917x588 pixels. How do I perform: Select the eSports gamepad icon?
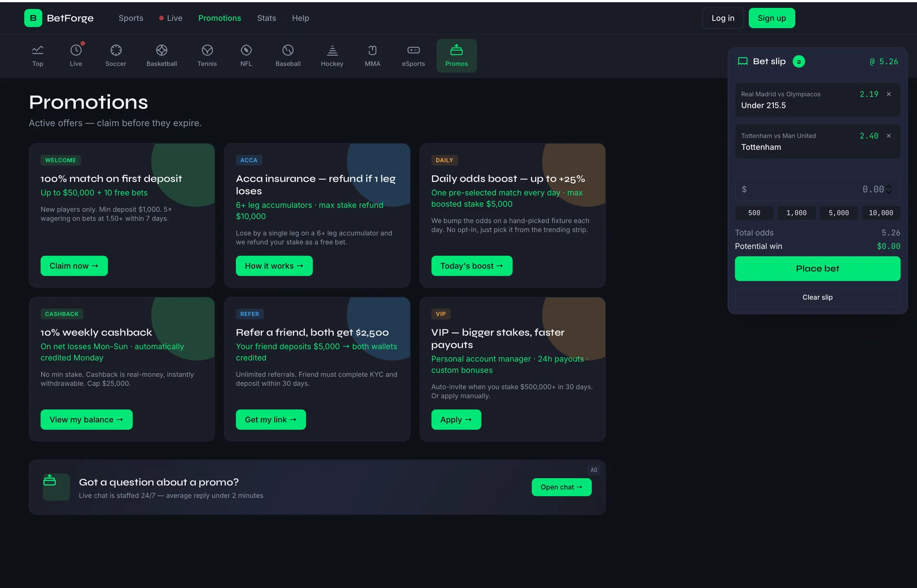coord(414,55)
